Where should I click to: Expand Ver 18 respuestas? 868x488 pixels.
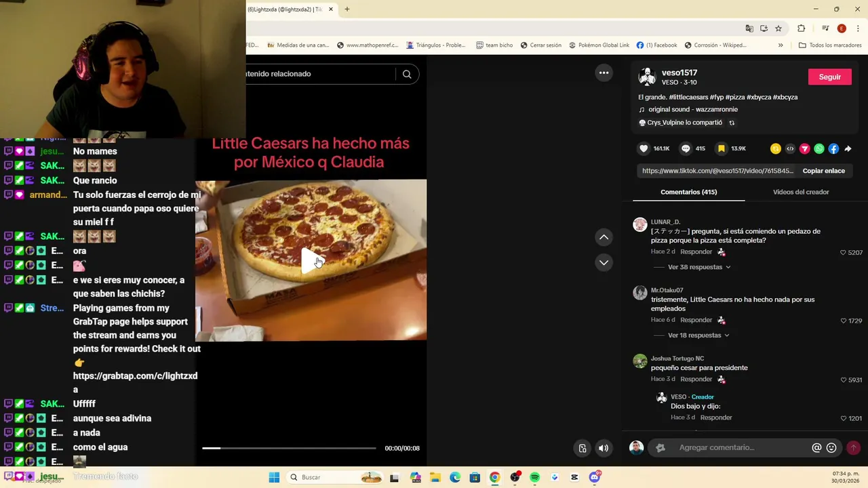click(698, 335)
